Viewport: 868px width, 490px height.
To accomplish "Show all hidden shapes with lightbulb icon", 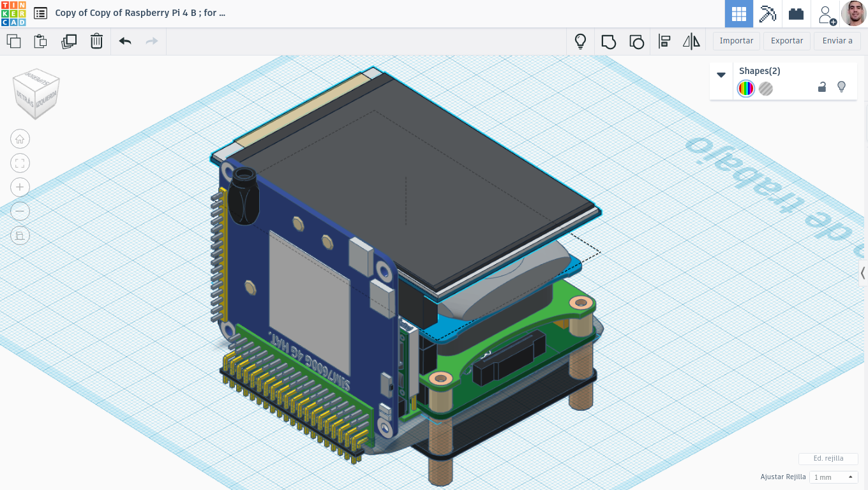I will point(580,41).
